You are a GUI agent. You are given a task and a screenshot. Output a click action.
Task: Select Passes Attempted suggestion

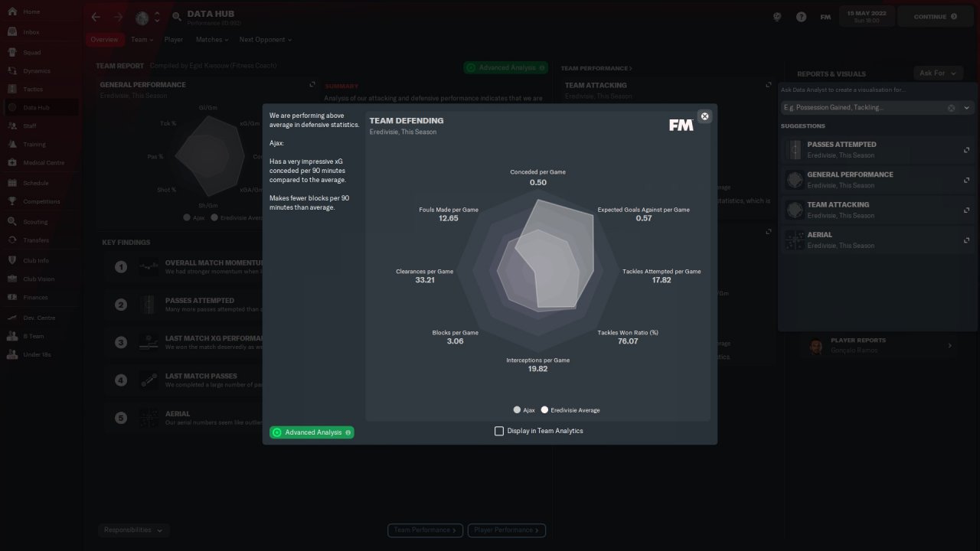pyautogui.click(x=877, y=149)
